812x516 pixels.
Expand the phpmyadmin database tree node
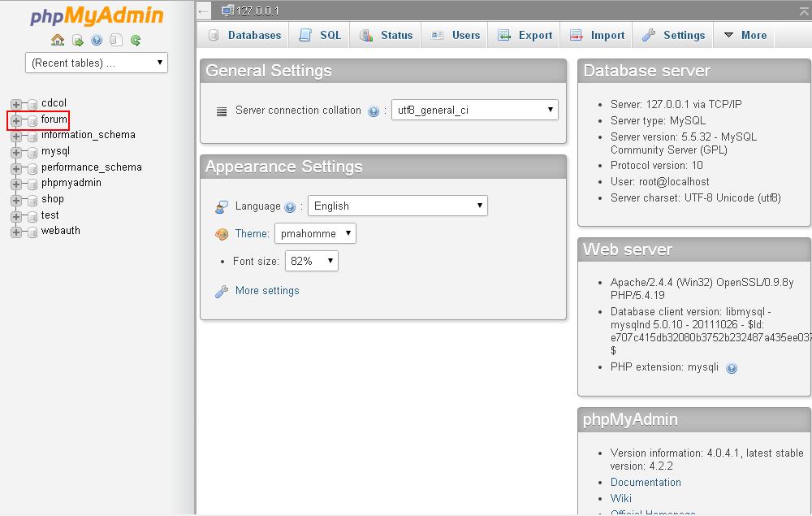click(x=16, y=184)
